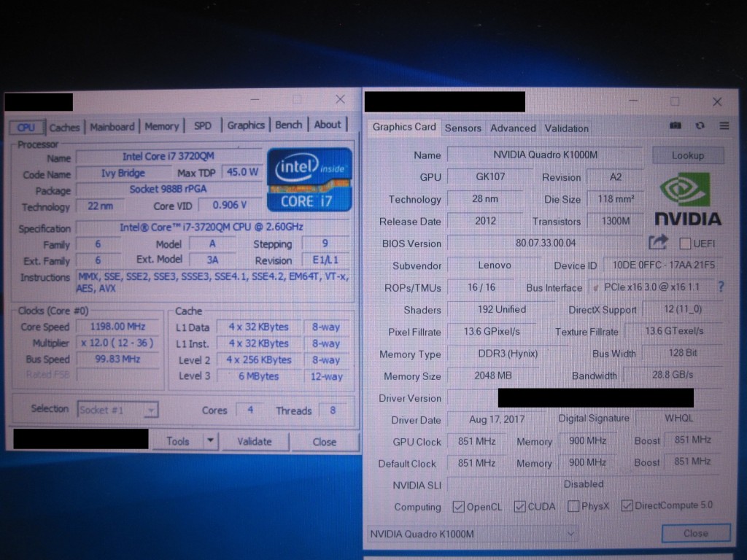This screenshot has width=747, height=560.
Task: Click the Subvendor field Lenovo
Action: pyautogui.click(x=495, y=265)
